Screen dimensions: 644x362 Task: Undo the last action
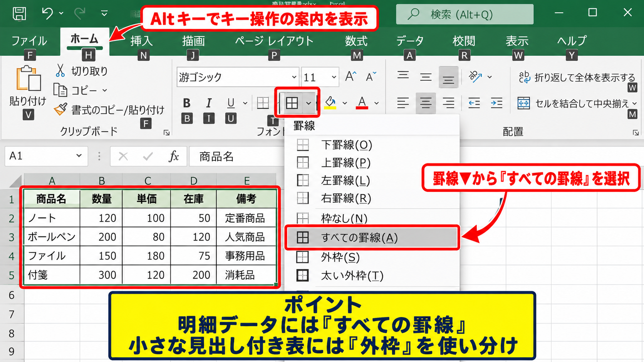pos(47,14)
